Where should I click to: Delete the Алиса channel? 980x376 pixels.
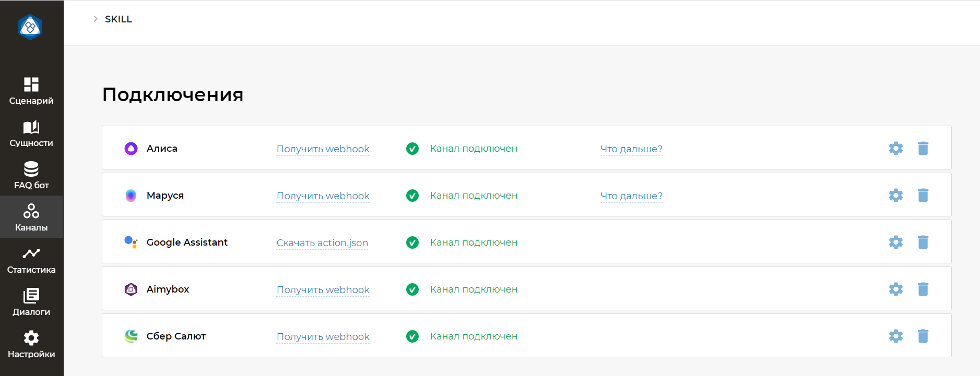(923, 149)
